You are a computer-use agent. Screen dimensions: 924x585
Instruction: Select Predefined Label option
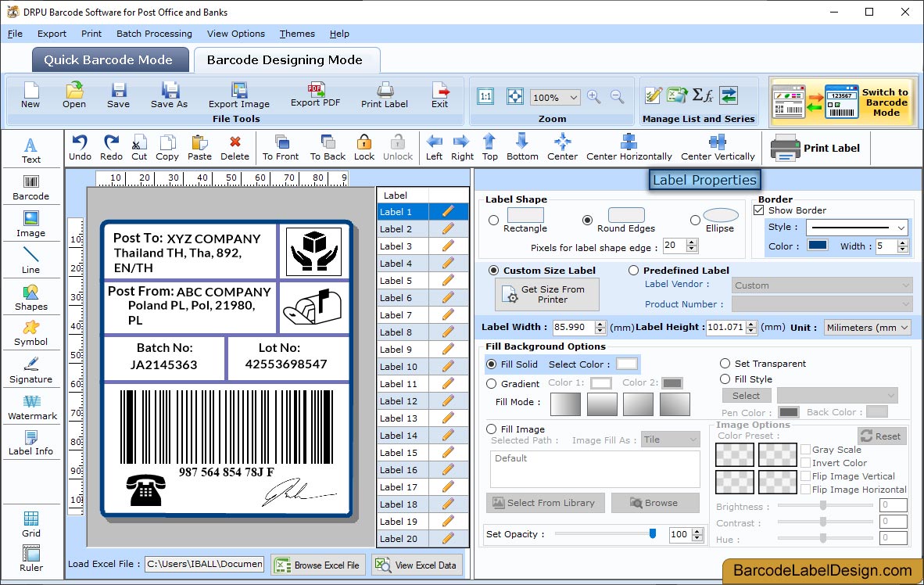tap(633, 270)
